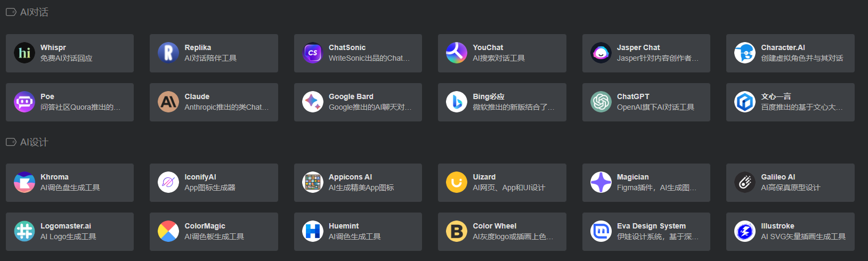The image size is (868, 261).
Task: Open the YouChat title link
Action: 488,47
